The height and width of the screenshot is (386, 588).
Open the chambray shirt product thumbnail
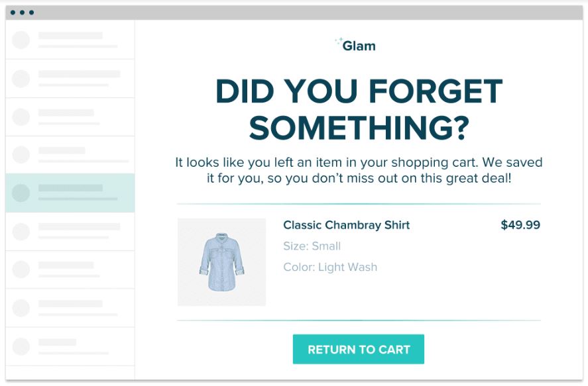(x=221, y=262)
